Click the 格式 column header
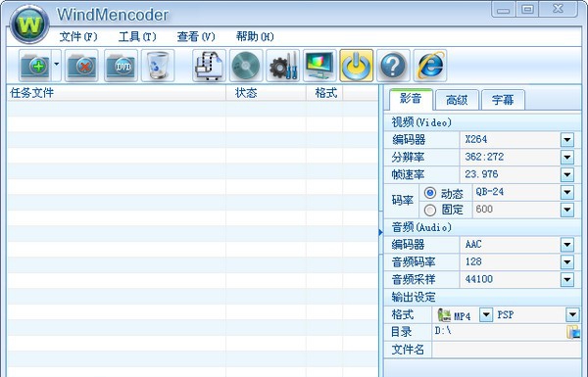Screen dimensions: 588x377 tap(324, 93)
